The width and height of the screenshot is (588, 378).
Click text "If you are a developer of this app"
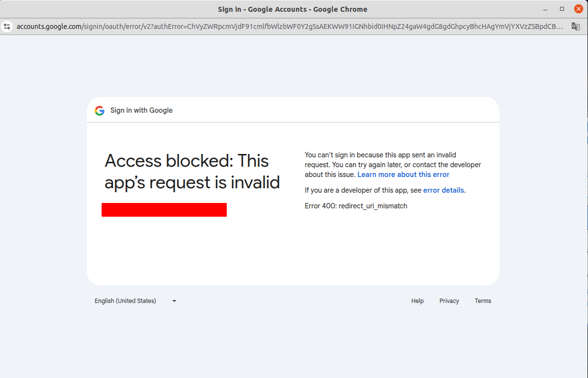(x=356, y=190)
